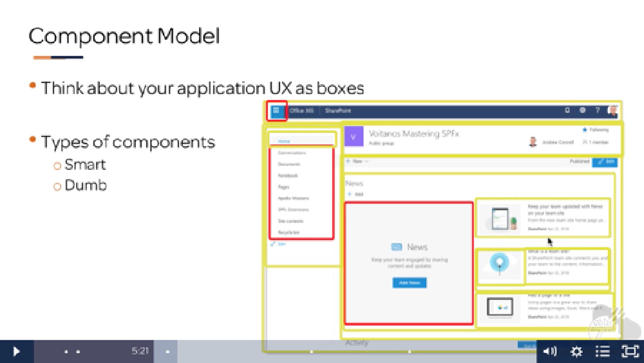Viewport: 644px width, 363px height.
Task: Open the help question mark
Action: [x=597, y=110]
